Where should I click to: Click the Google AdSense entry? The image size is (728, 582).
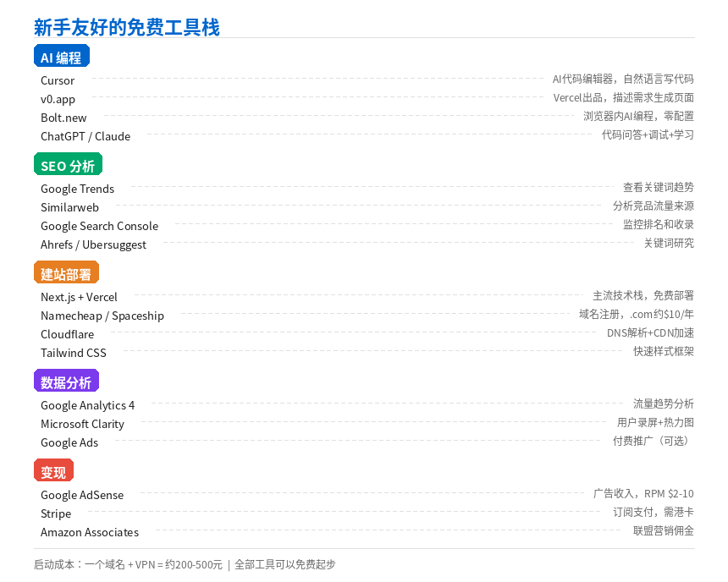pos(82,495)
